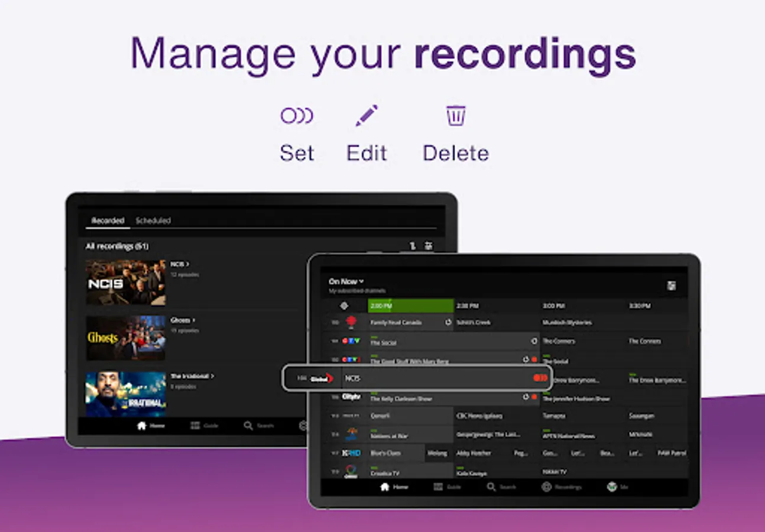Click the NCIS recording thumbnail
Viewport: 765px width, 532px height.
[x=125, y=282]
